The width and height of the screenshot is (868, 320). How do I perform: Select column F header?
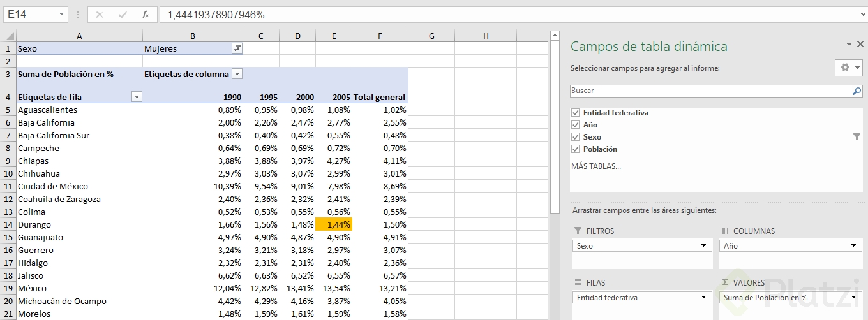(x=380, y=36)
